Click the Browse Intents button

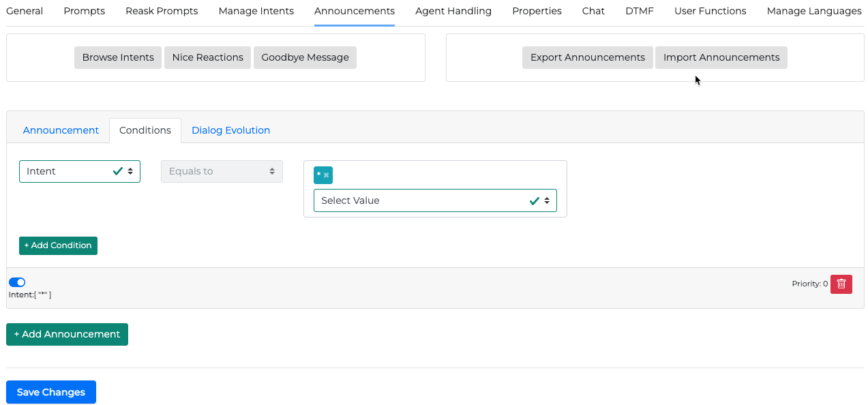pos(118,57)
